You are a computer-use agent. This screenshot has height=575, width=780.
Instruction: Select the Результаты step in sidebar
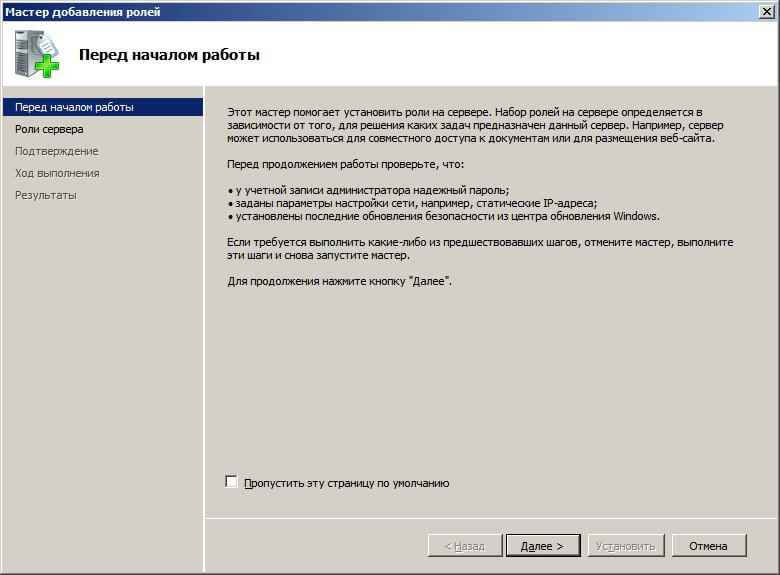click(46, 195)
